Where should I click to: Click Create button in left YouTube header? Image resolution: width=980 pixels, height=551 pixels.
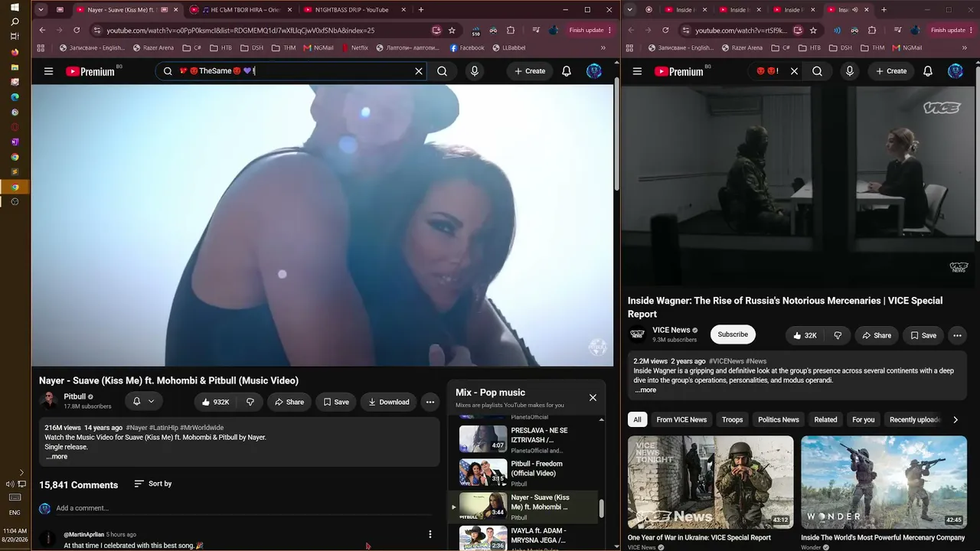tap(530, 71)
